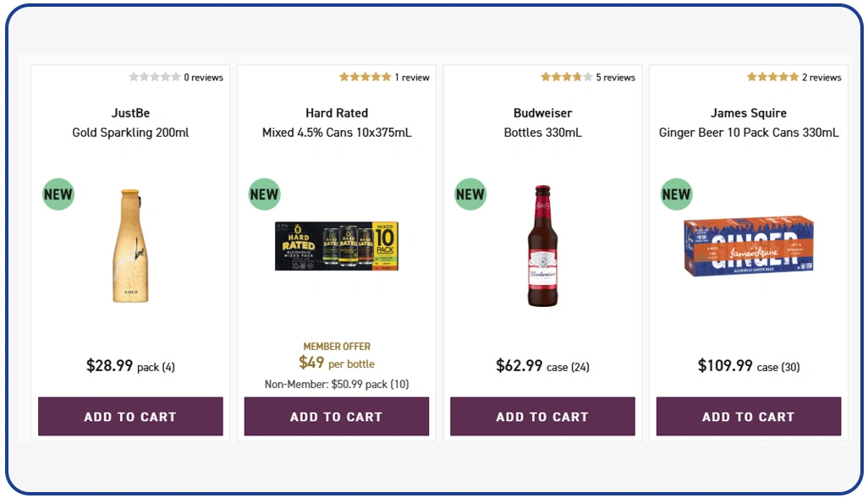Click the first star on JustBe rating
This screenshot has height=498, width=868.
(135, 77)
